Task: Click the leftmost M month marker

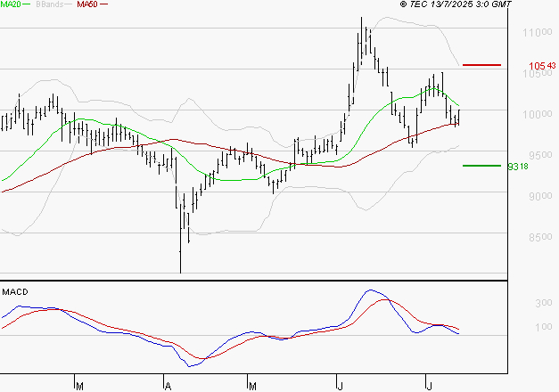Action: pos(79,386)
